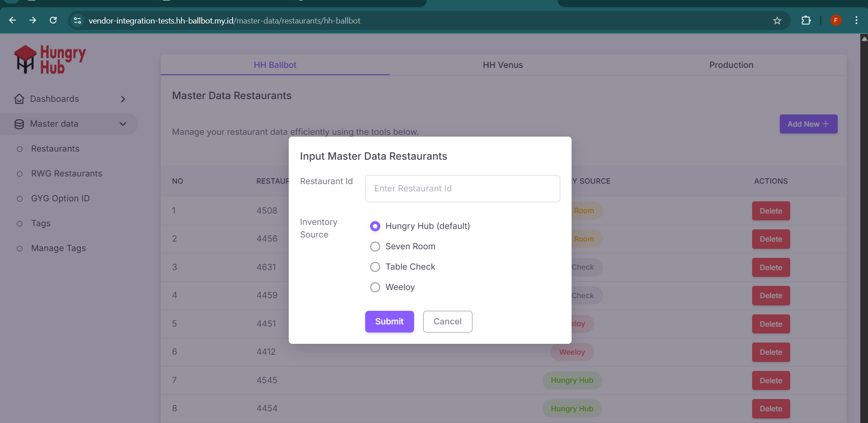Focus the Restaurant Id input field
868x423 pixels.
tap(462, 189)
